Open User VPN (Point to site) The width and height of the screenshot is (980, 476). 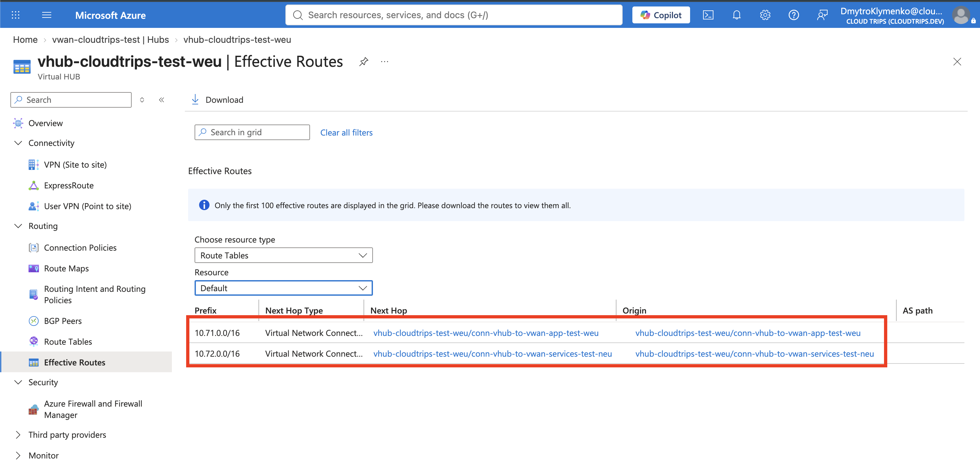pyautogui.click(x=88, y=206)
